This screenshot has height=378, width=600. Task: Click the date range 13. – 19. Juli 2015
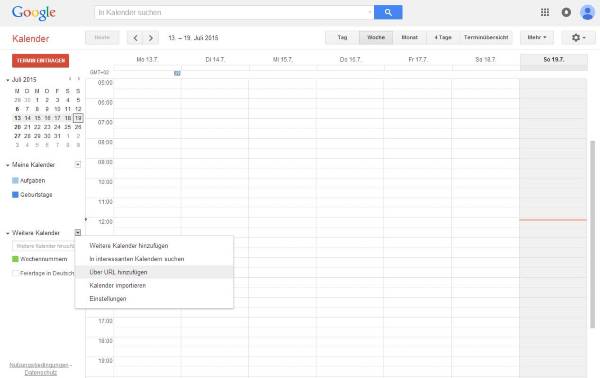[193, 38]
